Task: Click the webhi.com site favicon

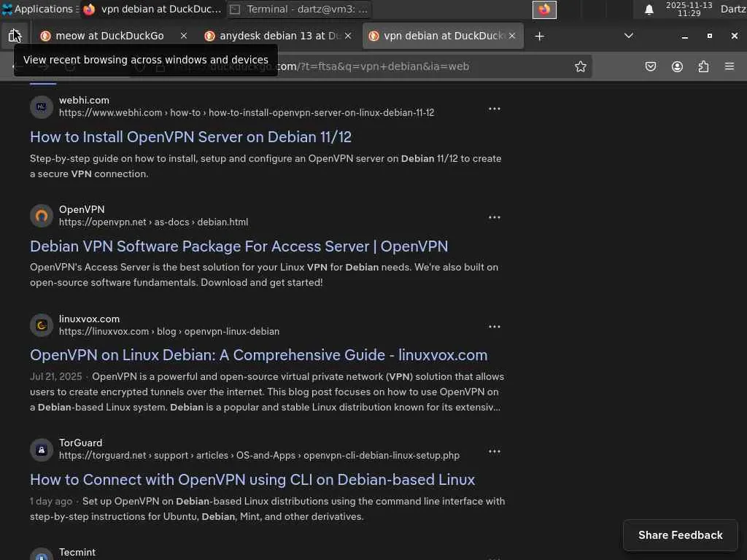Action: click(x=42, y=106)
